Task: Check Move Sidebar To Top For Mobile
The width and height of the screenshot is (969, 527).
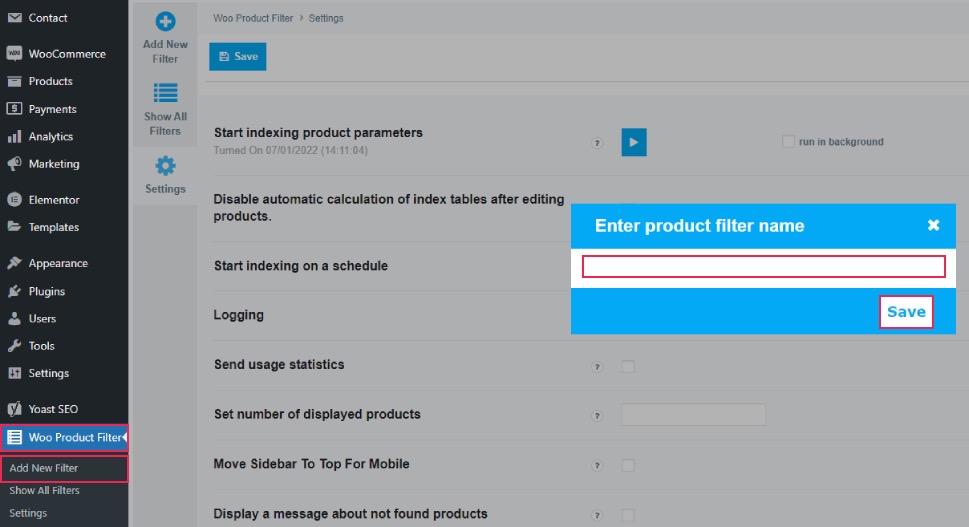Action: [x=628, y=465]
